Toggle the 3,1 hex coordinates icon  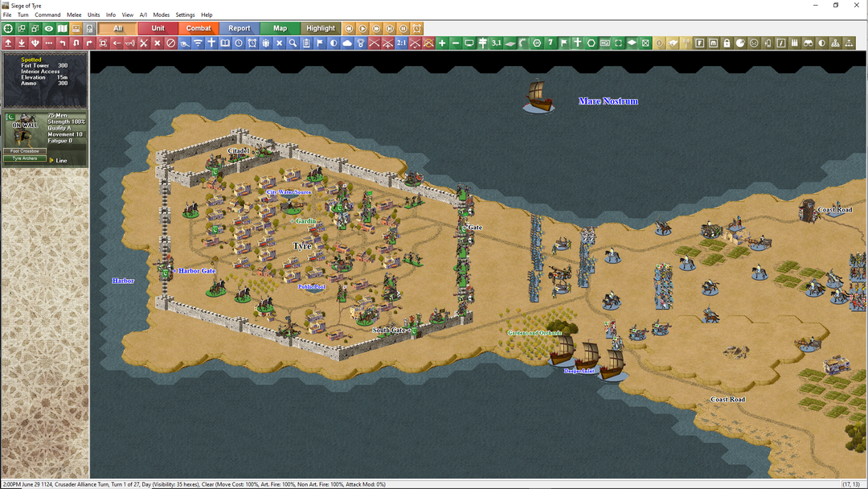coord(496,43)
